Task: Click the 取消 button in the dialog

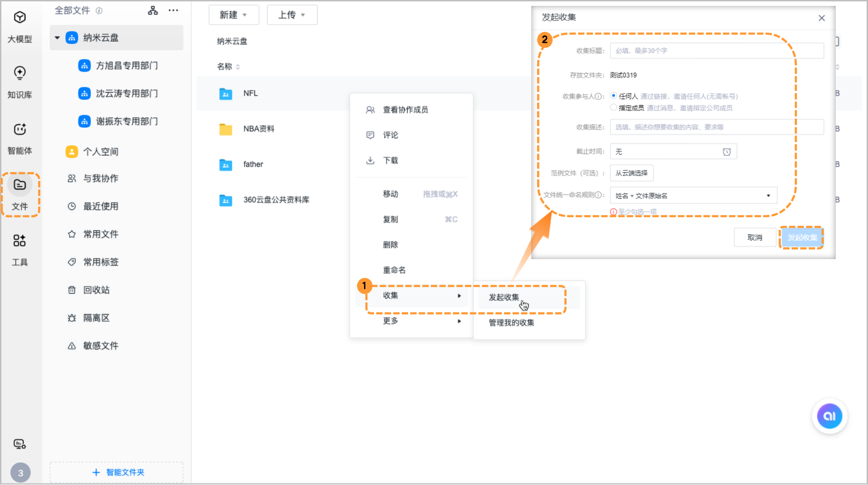Action: 755,237
